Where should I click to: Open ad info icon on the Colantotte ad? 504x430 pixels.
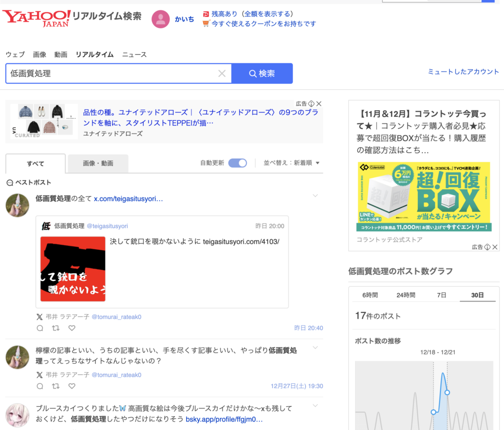(487, 247)
